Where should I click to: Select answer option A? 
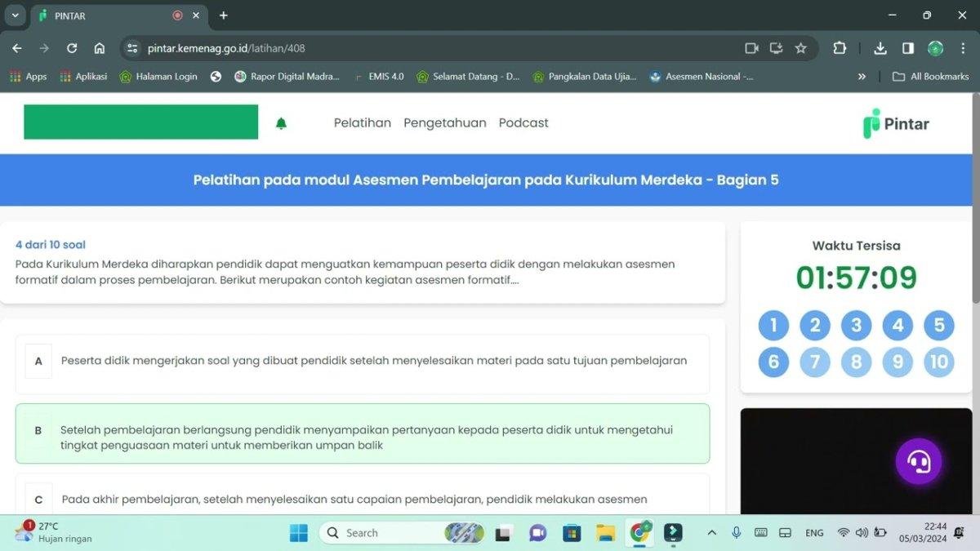pos(362,360)
